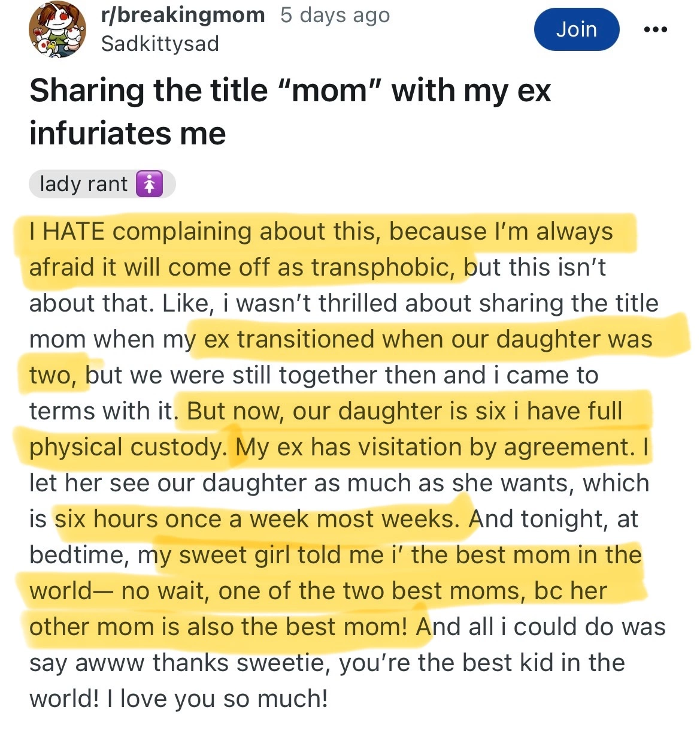Click the woman emoji in the flair
Viewport: 700px width, 737px height.
pyautogui.click(x=149, y=184)
